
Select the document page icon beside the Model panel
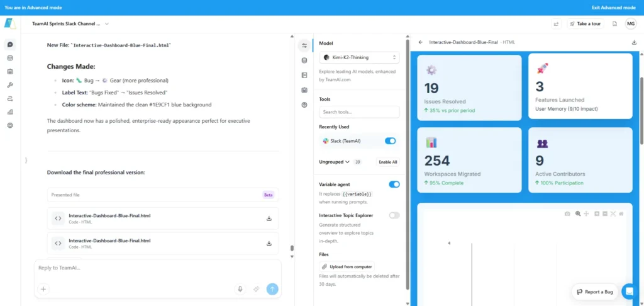(304, 76)
